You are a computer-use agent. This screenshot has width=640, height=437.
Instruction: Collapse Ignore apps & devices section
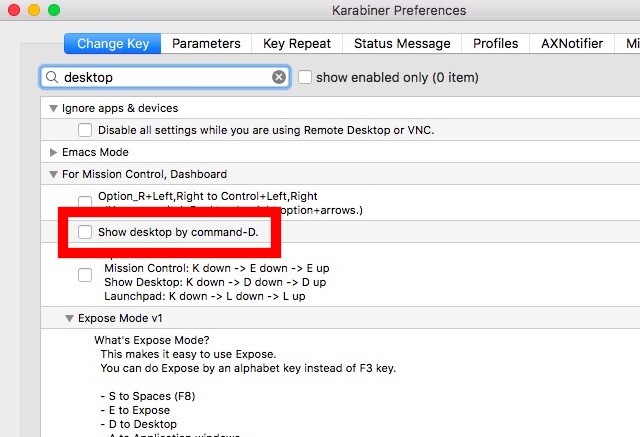pos(53,108)
